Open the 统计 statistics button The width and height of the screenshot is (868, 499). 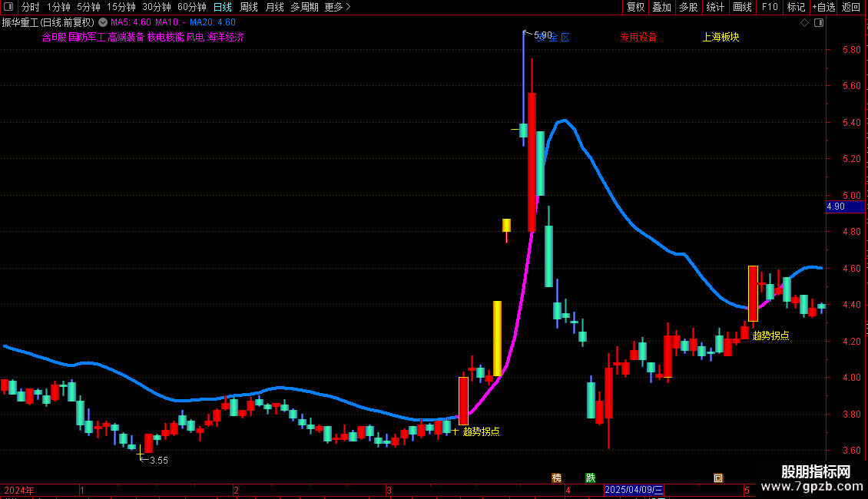tap(714, 7)
